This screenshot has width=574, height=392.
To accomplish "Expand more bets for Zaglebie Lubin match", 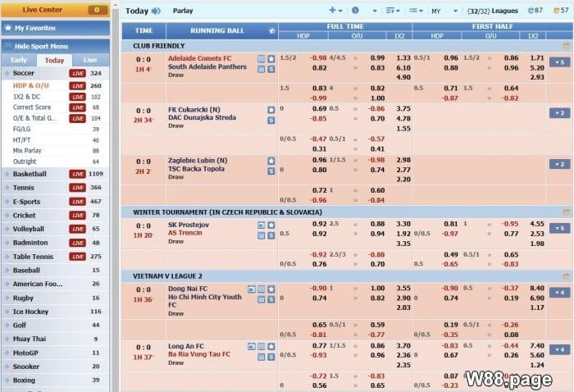I will [x=559, y=164].
